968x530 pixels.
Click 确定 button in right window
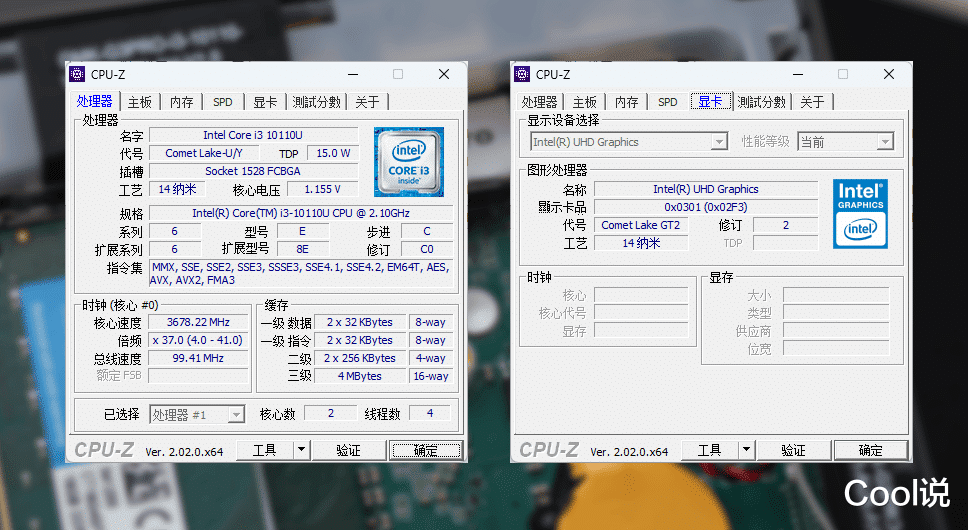[x=870, y=450]
